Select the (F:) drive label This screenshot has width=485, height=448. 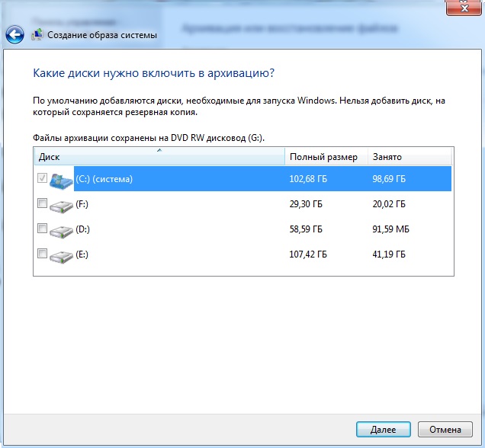tap(82, 204)
